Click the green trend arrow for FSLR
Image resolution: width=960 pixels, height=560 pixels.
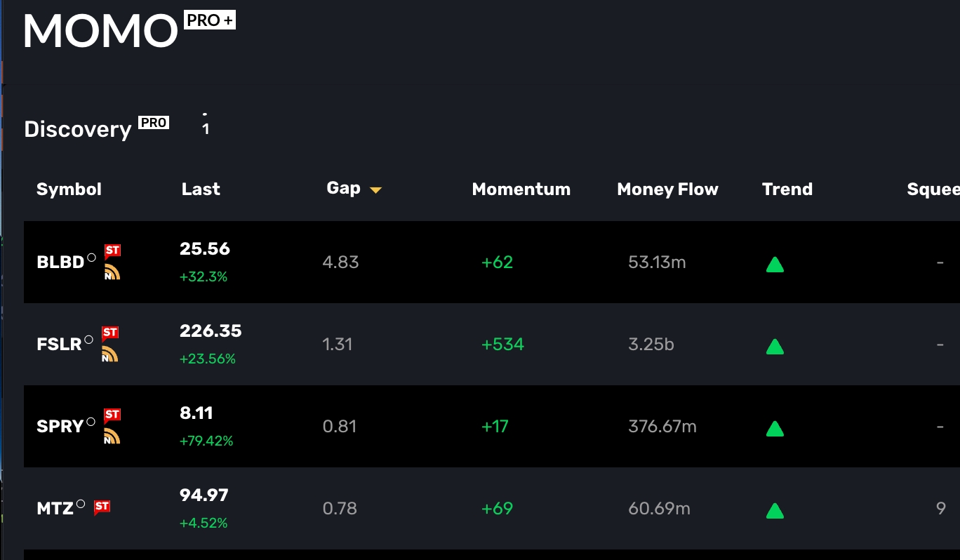775,346
